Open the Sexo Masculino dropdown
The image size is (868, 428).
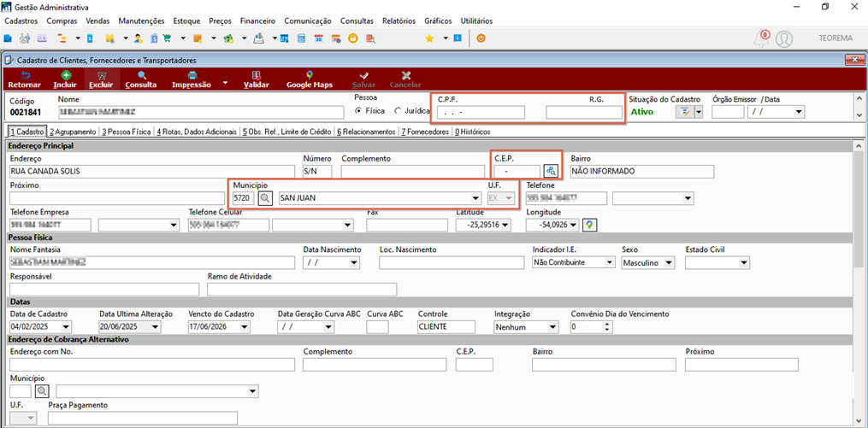[669, 262]
